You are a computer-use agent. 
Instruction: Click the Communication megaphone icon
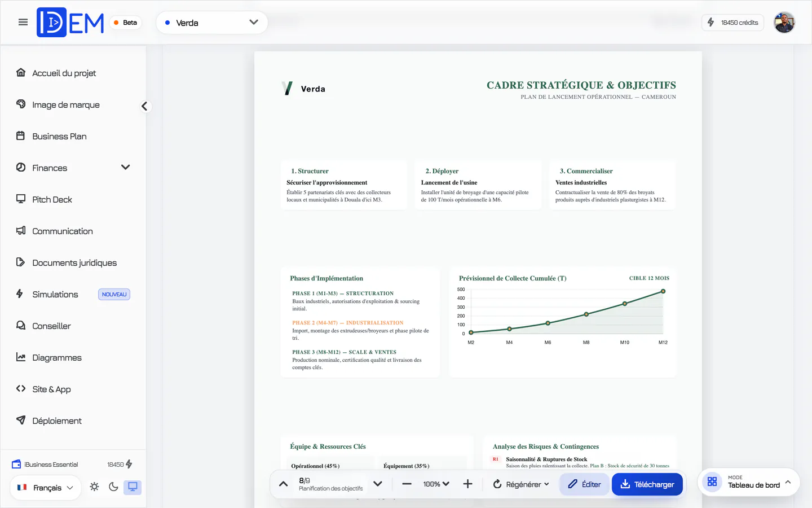pos(21,231)
